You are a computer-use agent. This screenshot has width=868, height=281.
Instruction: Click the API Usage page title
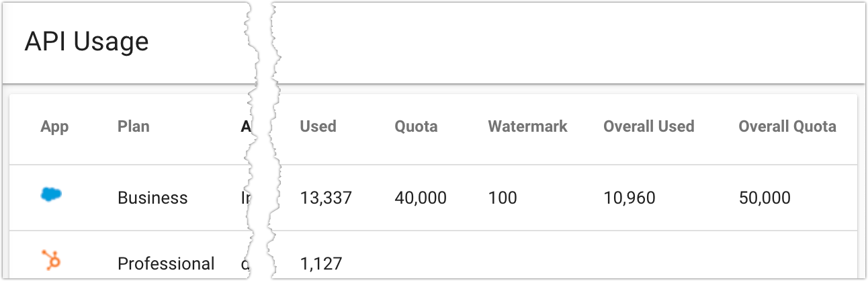[87, 42]
